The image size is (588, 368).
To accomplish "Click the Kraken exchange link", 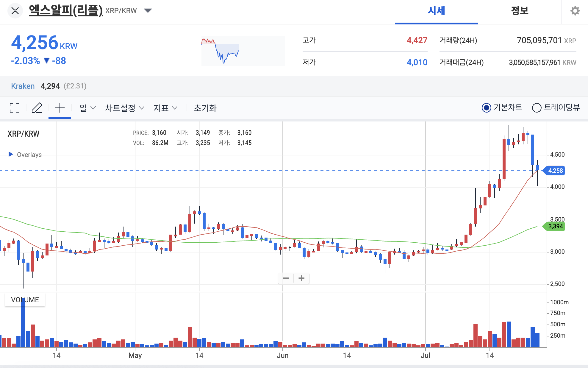I will tap(23, 86).
